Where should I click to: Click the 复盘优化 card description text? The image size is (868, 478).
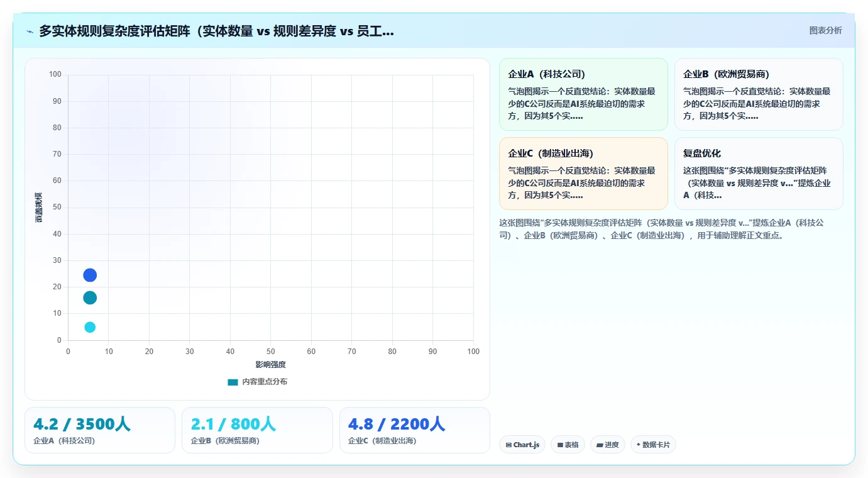[757, 183]
